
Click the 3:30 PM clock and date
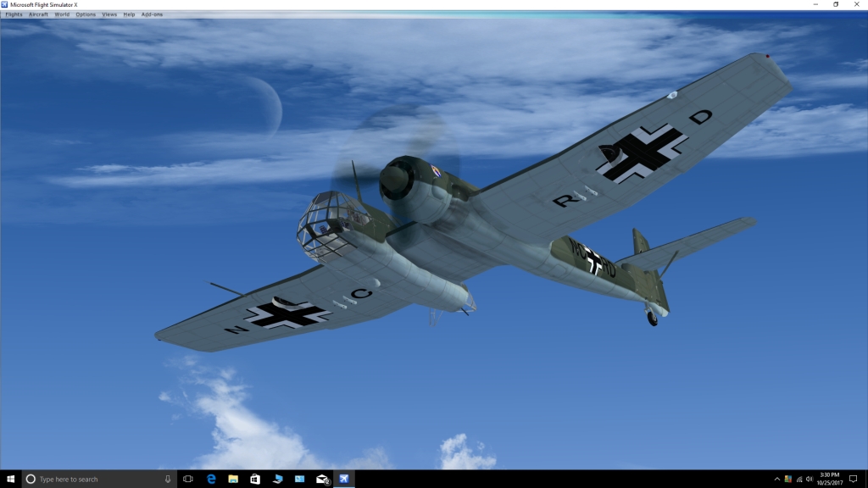pyautogui.click(x=829, y=480)
